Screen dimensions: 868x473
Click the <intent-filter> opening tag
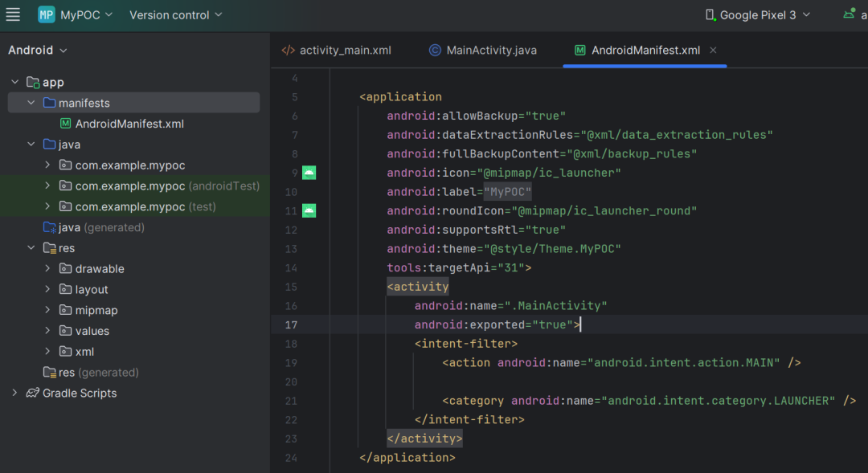pyautogui.click(x=466, y=344)
